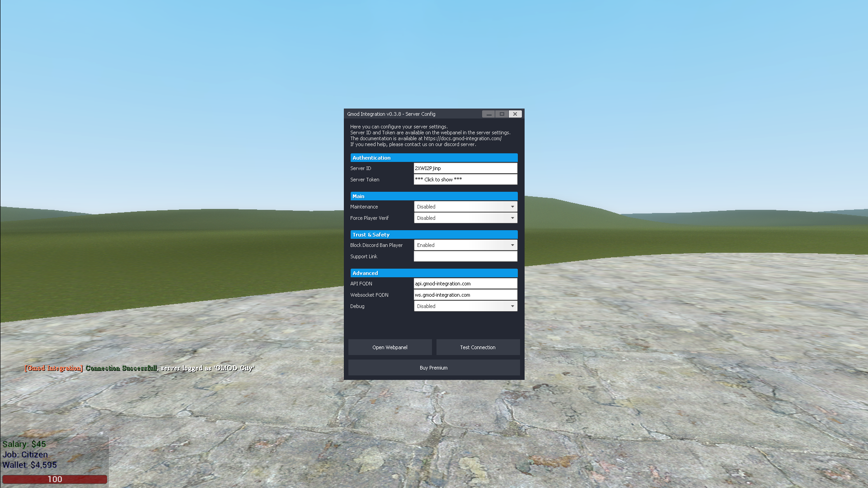This screenshot has height=488, width=868.
Task: Select the Websocket FQDN text field
Action: pyautogui.click(x=465, y=295)
